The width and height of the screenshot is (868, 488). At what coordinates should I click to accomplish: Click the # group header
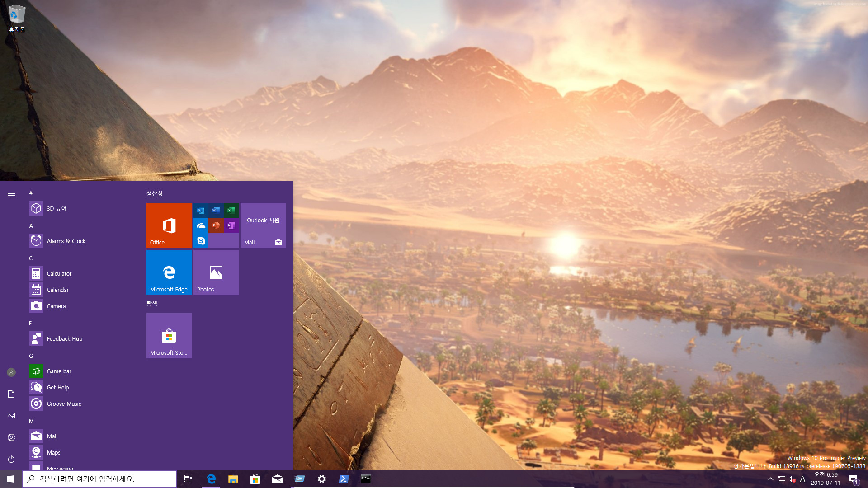[31, 193]
